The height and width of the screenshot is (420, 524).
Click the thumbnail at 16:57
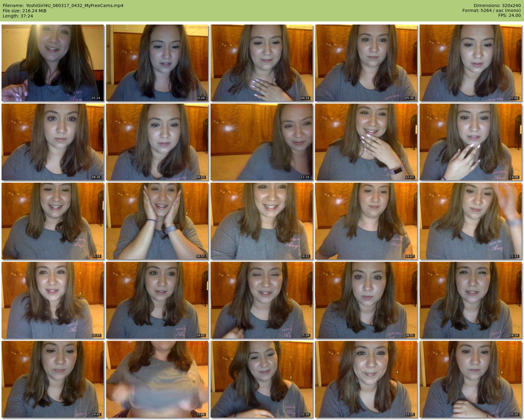tap(157, 221)
